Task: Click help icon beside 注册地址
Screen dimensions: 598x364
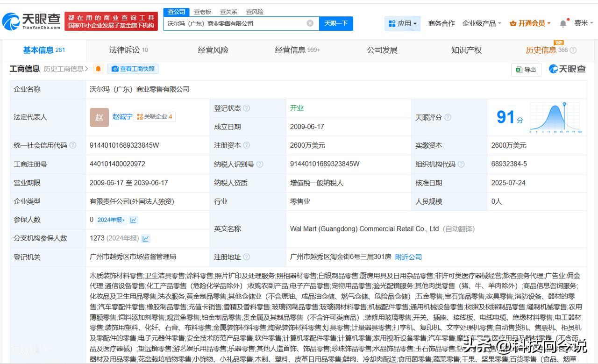Action: tap(246, 257)
